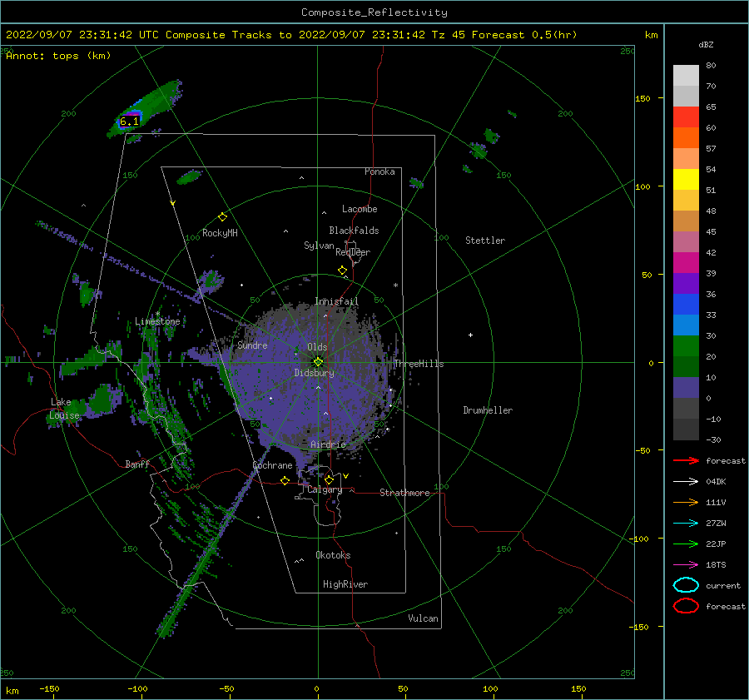Click the Annot: tops (km) text
Screen dimensions: 749x700
(x=58, y=56)
